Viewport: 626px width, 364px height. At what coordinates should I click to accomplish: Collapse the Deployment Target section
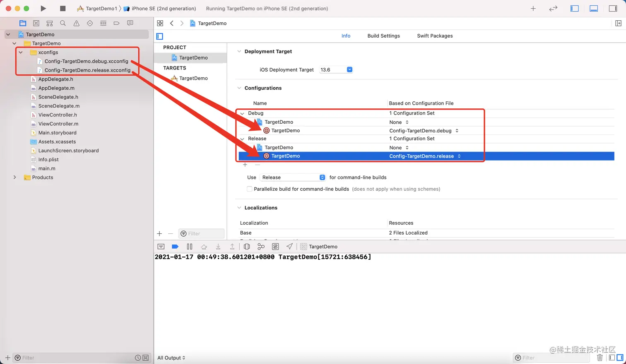(x=239, y=51)
